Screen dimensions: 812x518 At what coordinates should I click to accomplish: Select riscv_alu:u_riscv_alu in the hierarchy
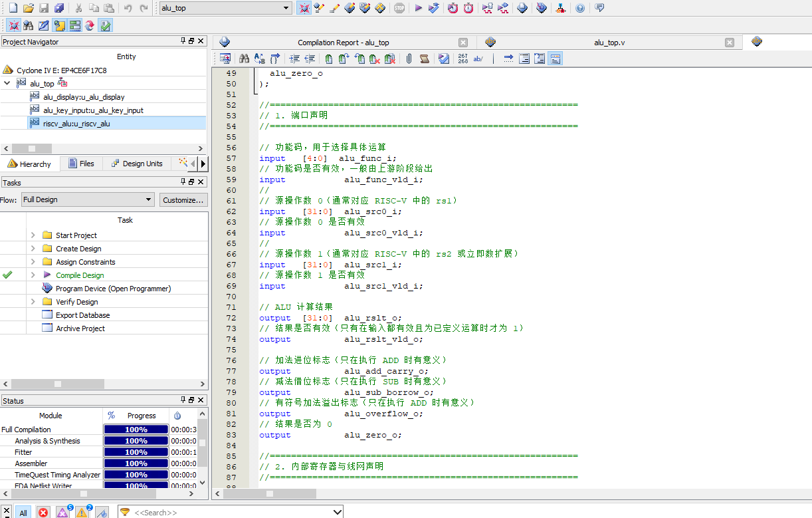(x=76, y=124)
